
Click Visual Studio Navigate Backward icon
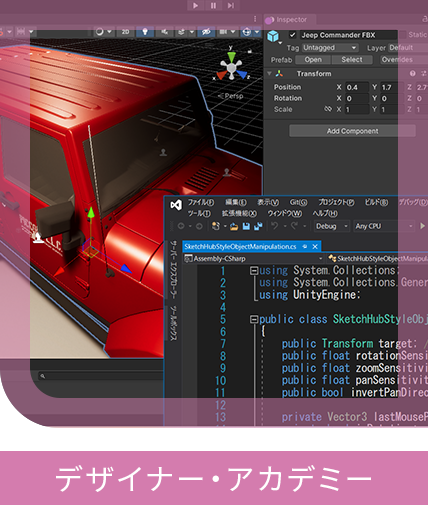coord(181,226)
